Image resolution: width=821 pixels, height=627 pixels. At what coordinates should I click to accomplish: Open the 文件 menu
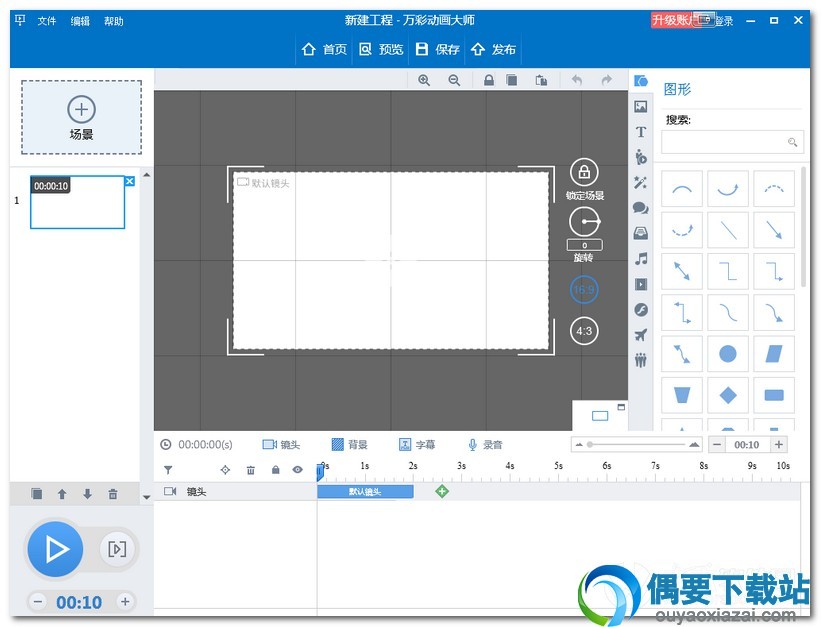[x=47, y=21]
